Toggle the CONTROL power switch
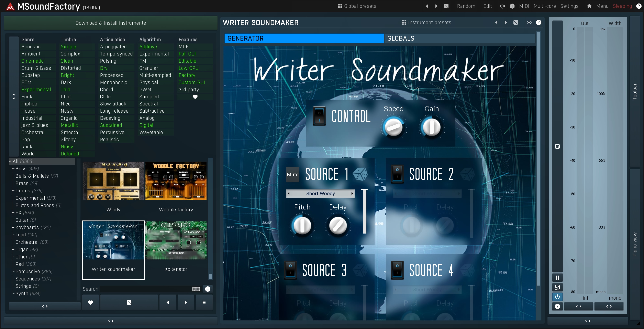This screenshot has height=329, width=644. [319, 116]
